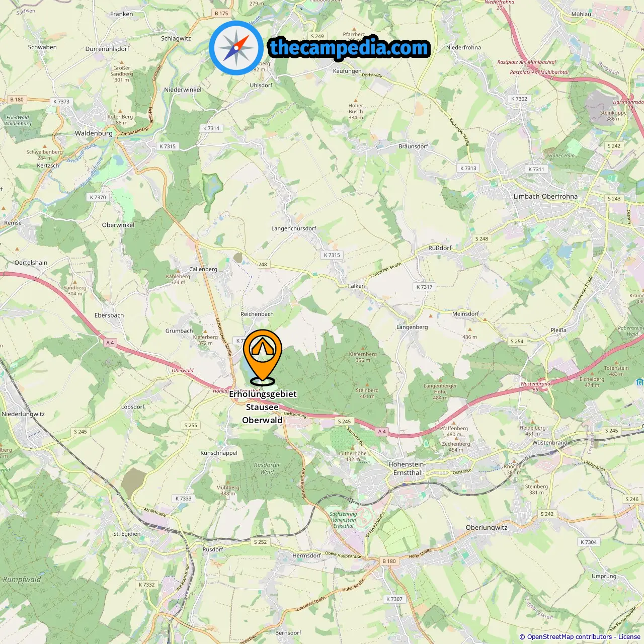The height and width of the screenshot is (644, 644).
Task: Click the compass logo icon
Action: pos(236,48)
